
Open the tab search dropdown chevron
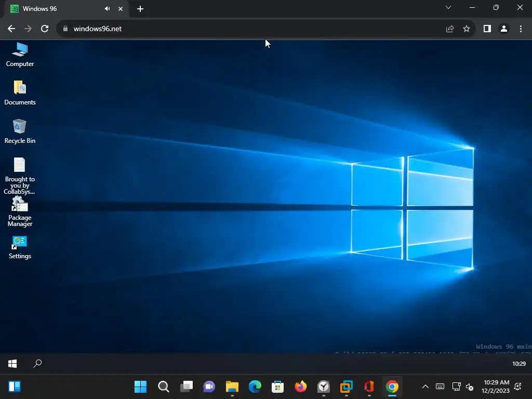tap(448, 7)
